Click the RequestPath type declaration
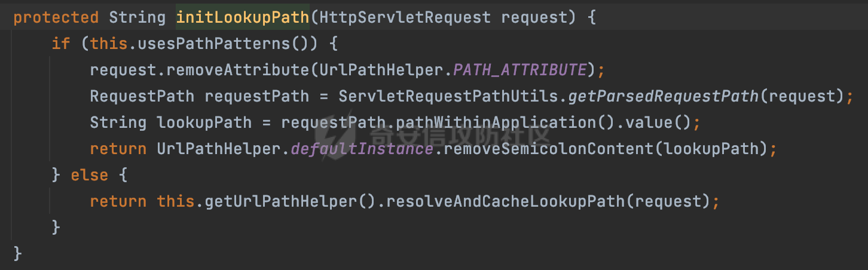The height and width of the screenshot is (270, 868). coord(142,96)
